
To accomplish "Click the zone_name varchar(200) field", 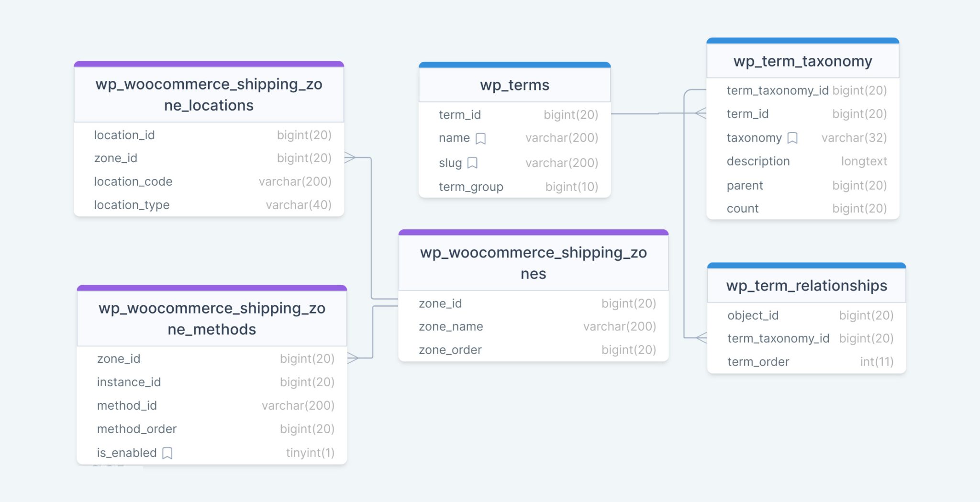I will (x=533, y=326).
